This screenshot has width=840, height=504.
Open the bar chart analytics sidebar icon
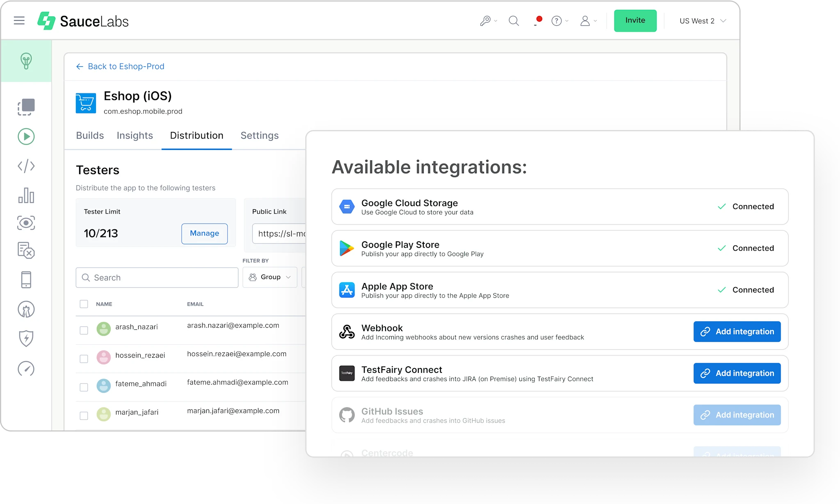coord(26,195)
